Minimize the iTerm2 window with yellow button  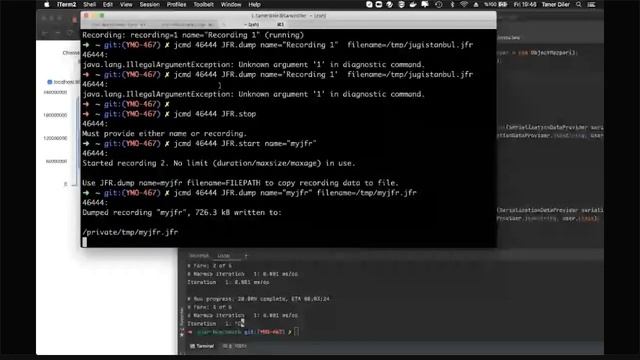click(94, 16)
